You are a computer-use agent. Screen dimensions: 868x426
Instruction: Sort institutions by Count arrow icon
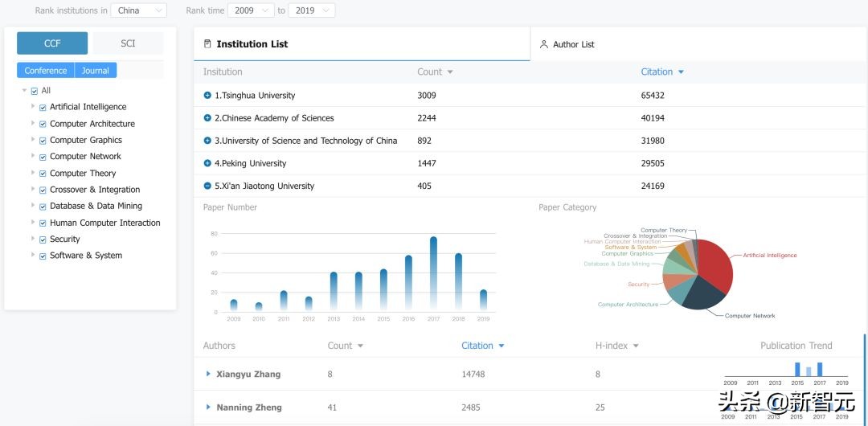coord(450,72)
